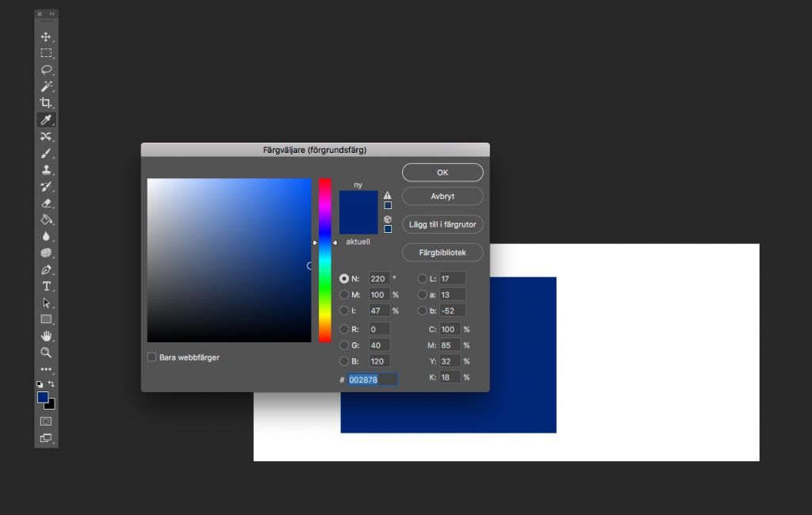Select the Eyedropper tool

46,120
